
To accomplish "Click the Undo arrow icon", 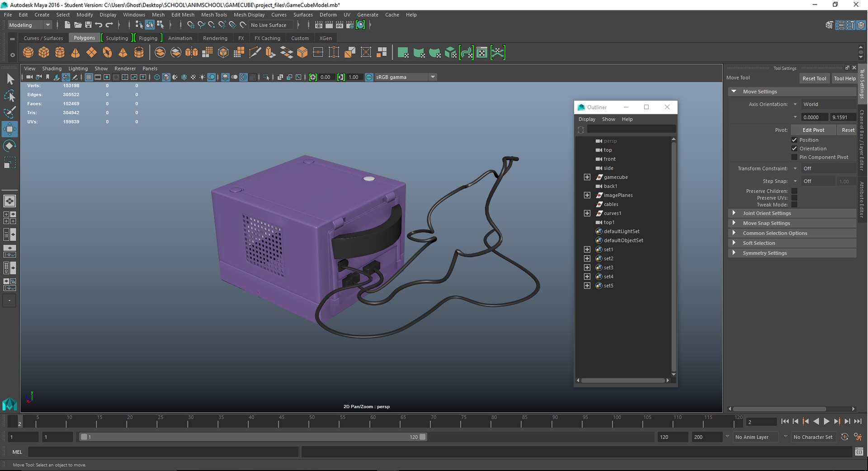I will click(x=99, y=25).
